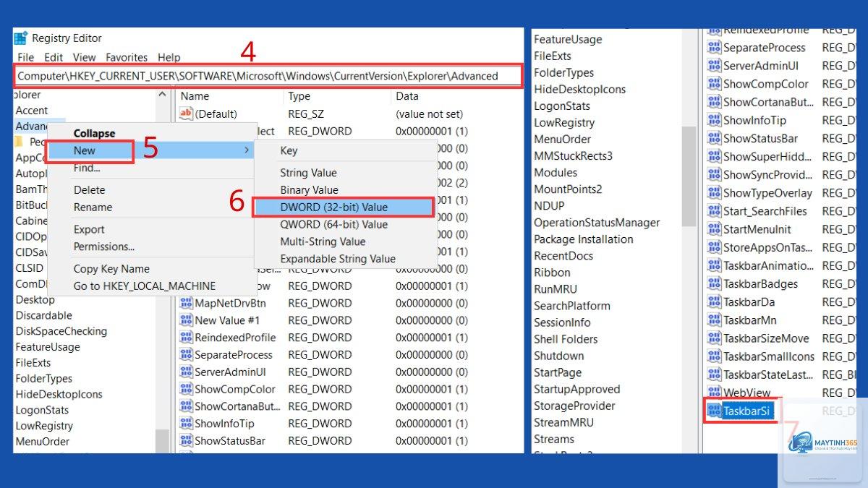Click the StoreAppsOnTas... value icon
868x488 pixels.
[x=714, y=247]
